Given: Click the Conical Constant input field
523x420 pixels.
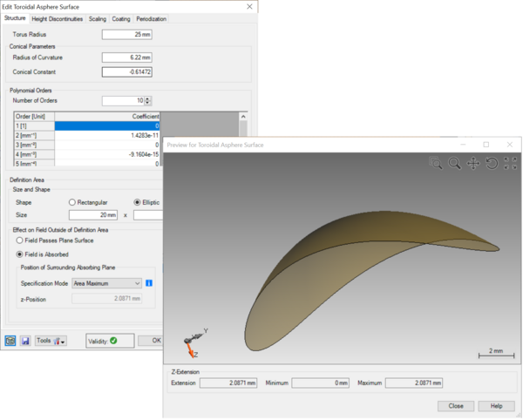Looking at the screenshot, I should pos(126,71).
